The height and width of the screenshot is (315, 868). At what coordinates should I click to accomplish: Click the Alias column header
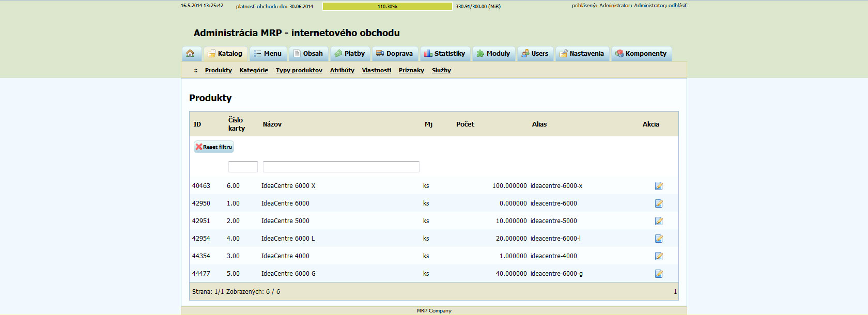click(539, 124)
